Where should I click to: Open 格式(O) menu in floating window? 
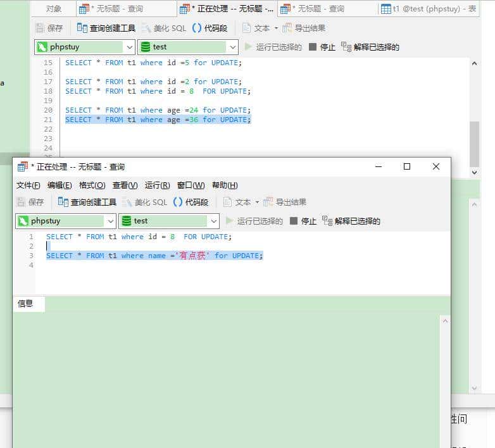click(92, 185)
